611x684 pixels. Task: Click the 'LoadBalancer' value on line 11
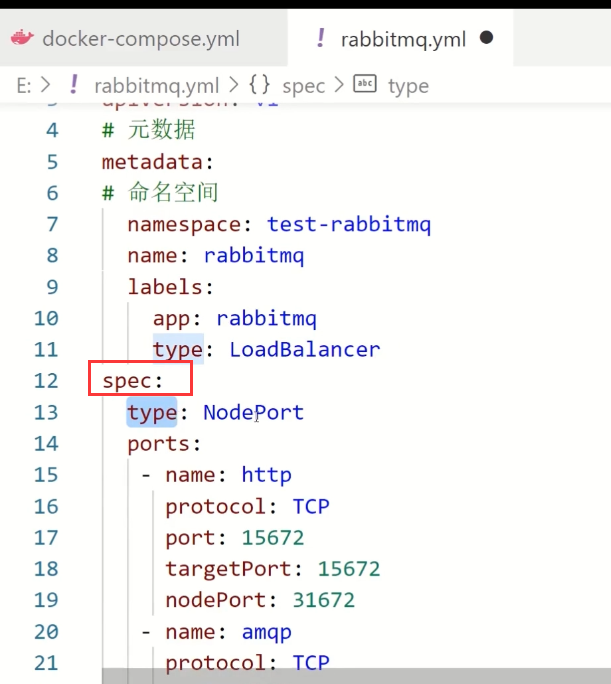click(x=305, y=350)
